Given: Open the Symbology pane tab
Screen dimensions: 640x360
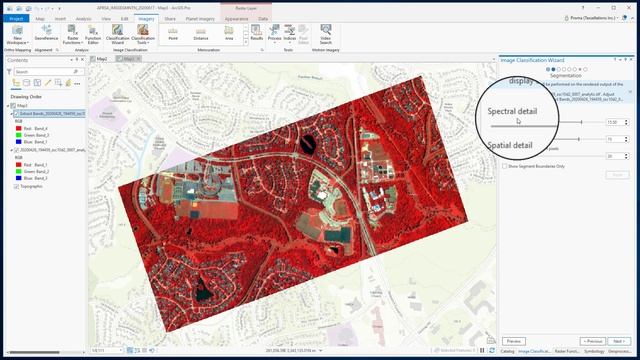Looking at the screenshot, I should click(594, 351).
